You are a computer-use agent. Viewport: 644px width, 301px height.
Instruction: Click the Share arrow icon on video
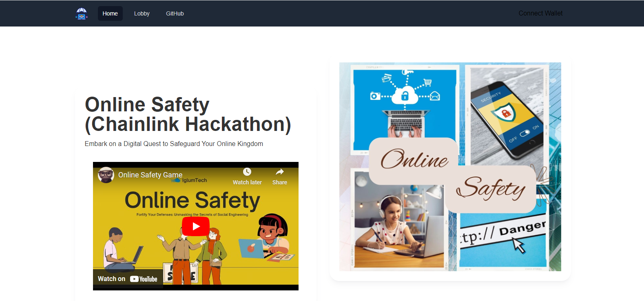tap(279, 172)
